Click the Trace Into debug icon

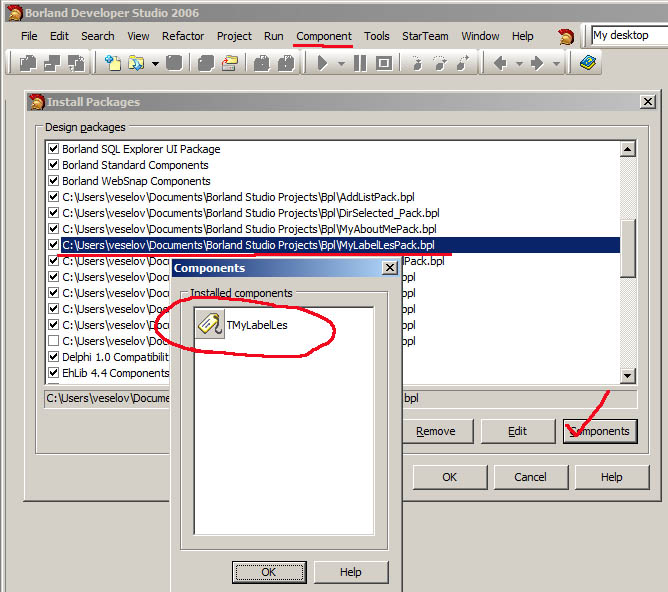tap(417, 63)
